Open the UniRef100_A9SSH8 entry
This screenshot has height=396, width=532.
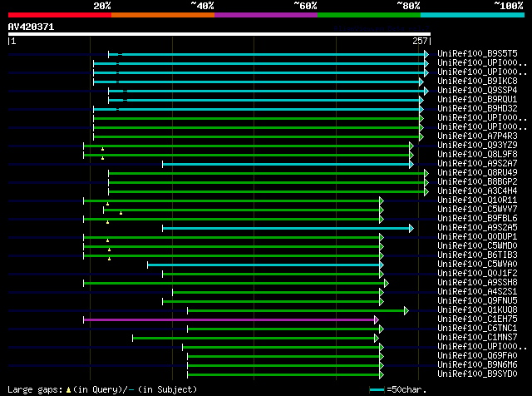click(x=477, y=283)
